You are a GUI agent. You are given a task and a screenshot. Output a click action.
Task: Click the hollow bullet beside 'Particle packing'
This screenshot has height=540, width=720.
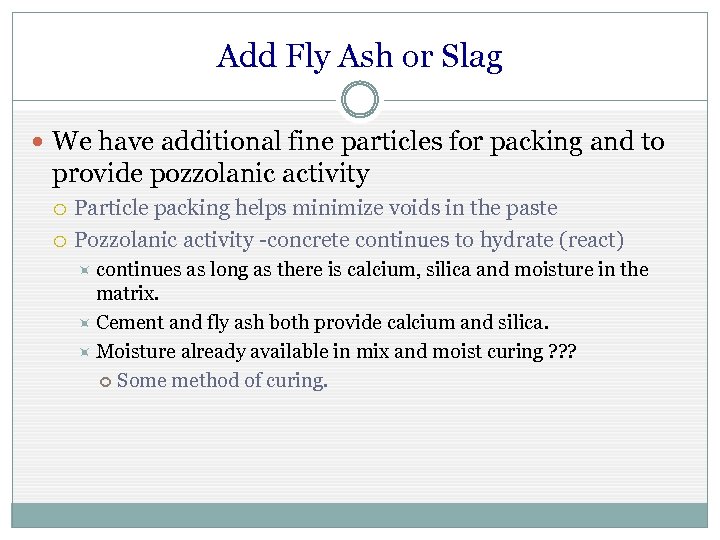point(61,209)
